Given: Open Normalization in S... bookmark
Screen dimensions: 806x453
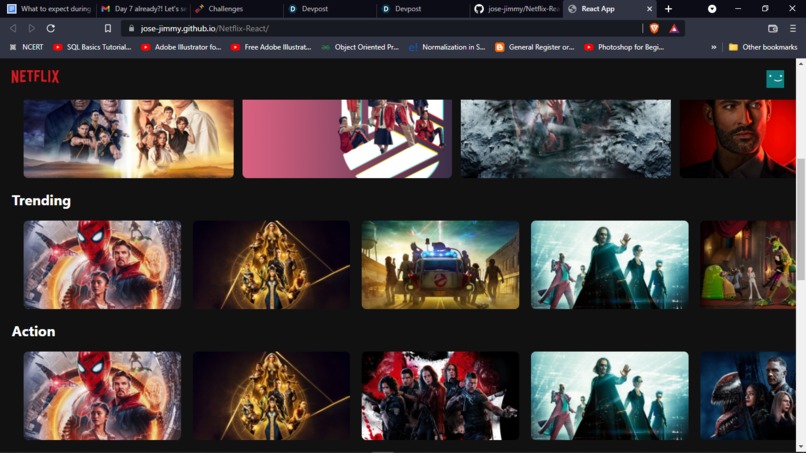Looking at the screenshot, I should [447, 47].
